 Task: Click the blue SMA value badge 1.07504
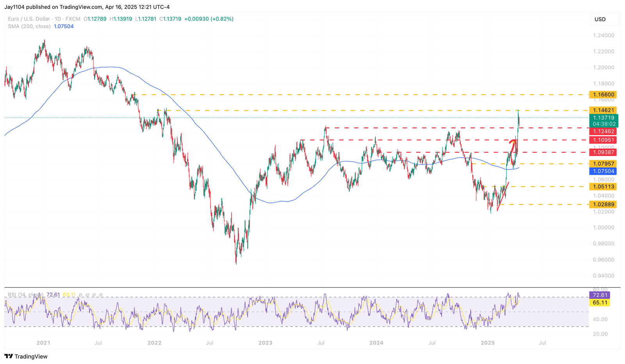click(x=604, y=171)
